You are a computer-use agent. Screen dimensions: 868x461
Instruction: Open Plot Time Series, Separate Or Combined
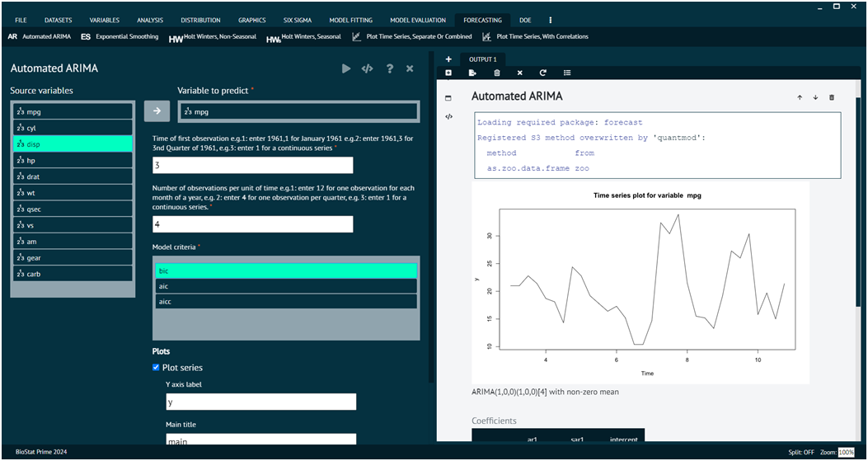pos(412,36)
